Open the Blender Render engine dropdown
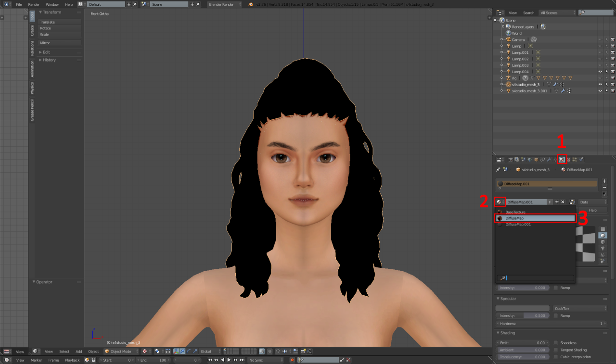Image resolution: width=616 pixels, height=364 pixels. click(225, 4)
